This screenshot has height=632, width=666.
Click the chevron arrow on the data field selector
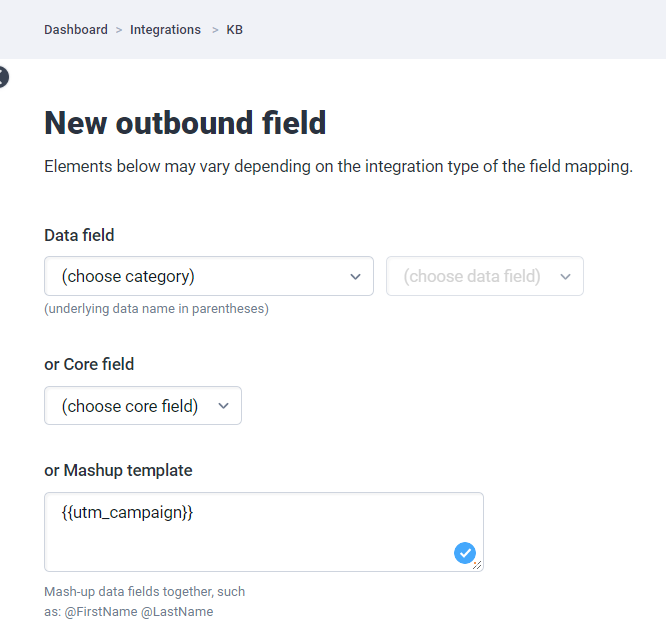coord(565,277)
